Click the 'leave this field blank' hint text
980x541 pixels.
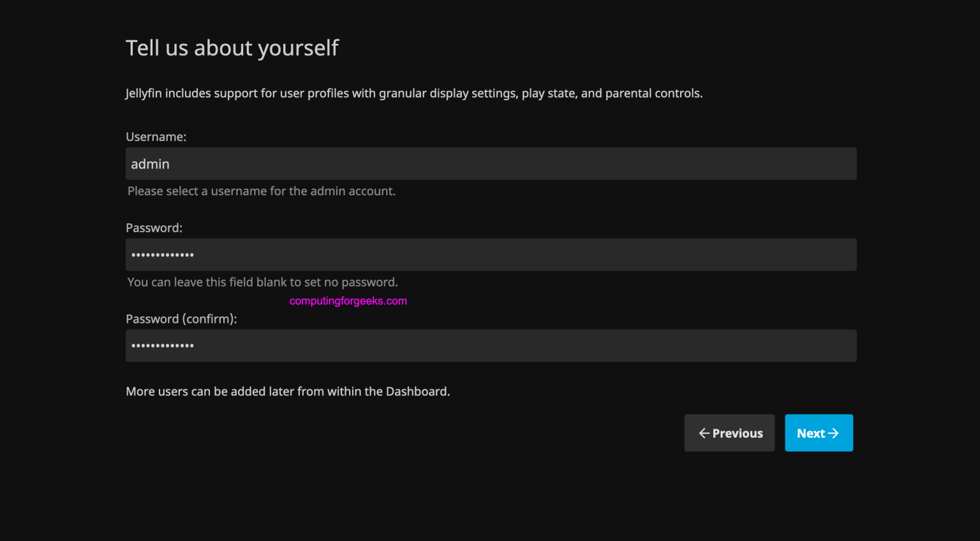point(262,282)
